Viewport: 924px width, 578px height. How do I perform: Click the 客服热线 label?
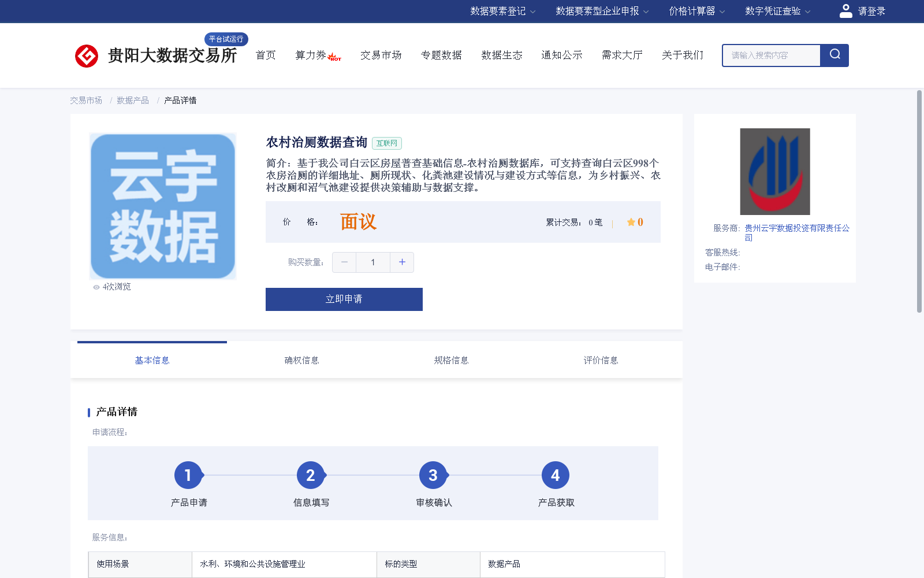pos(722,253)
